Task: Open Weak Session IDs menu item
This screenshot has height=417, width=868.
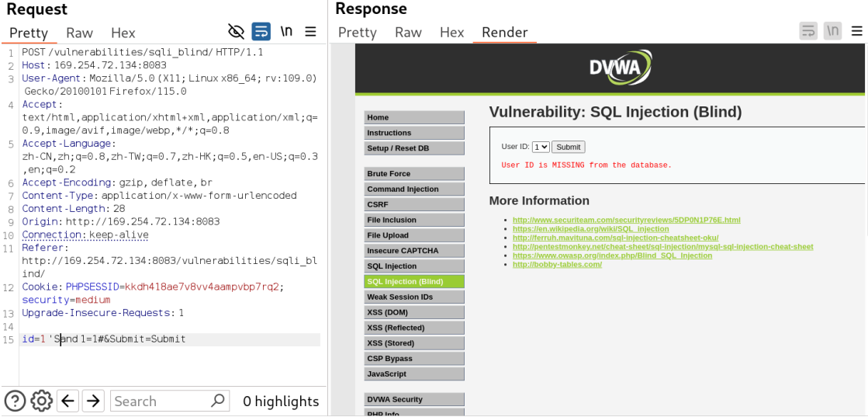Action: 414,297
